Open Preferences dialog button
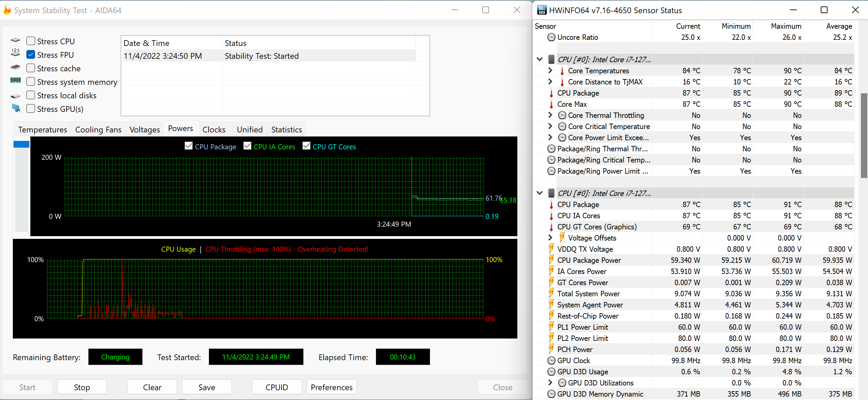 pos(331,387)
